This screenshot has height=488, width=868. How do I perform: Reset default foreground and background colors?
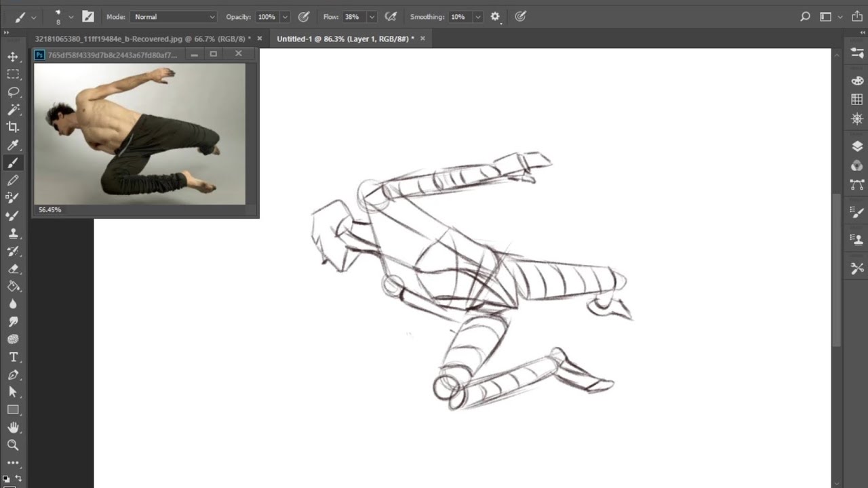tap(6, 478)
